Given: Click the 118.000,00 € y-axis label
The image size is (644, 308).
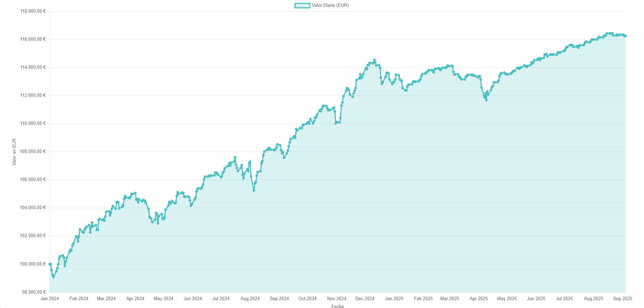Looking at the screenshot, I should (x=33, y=11).
